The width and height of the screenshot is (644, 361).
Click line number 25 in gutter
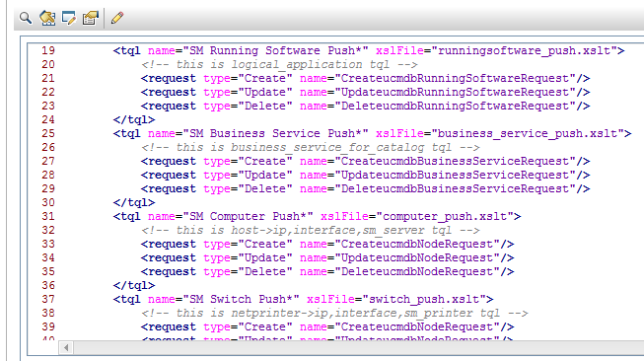[x=48, y=133]
